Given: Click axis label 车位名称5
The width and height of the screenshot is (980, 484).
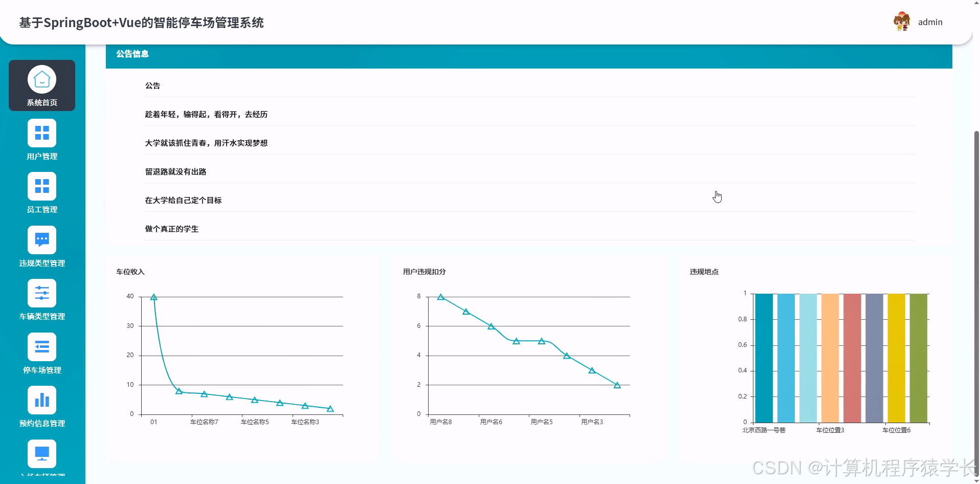Looking at the screenshot, I should (x=255, y=422).
